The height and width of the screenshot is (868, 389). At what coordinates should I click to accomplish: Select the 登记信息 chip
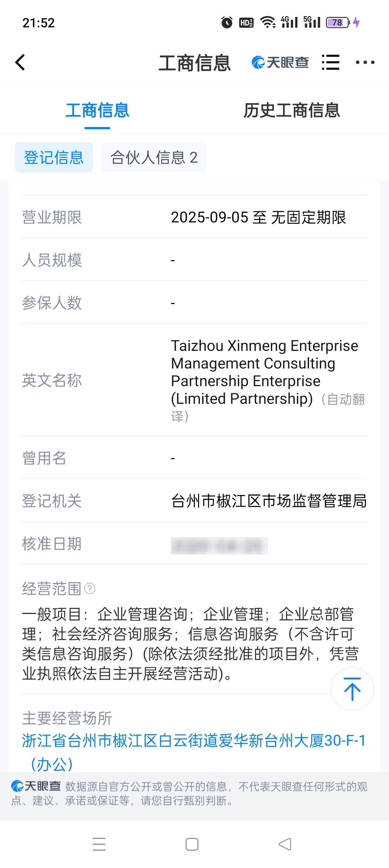tap(54, 157)
